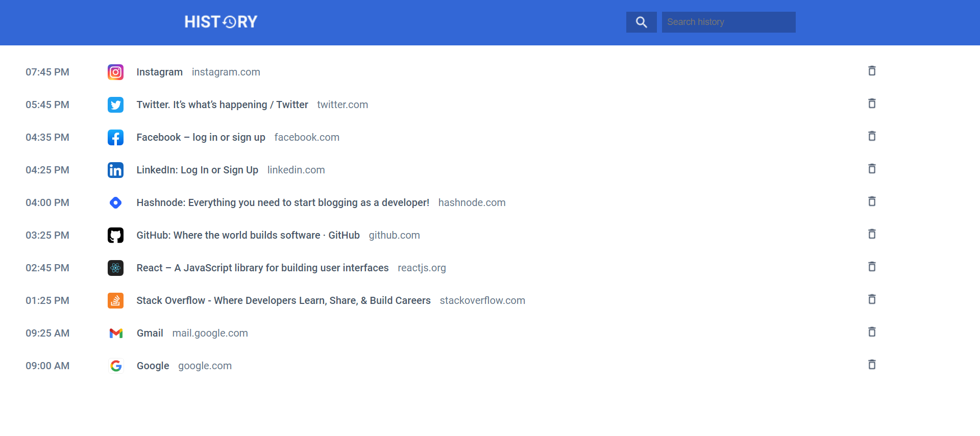The width and height of the screenshot is (980, 436).
Task: Click the HISTORY logo in header
Action: [221, 22]
